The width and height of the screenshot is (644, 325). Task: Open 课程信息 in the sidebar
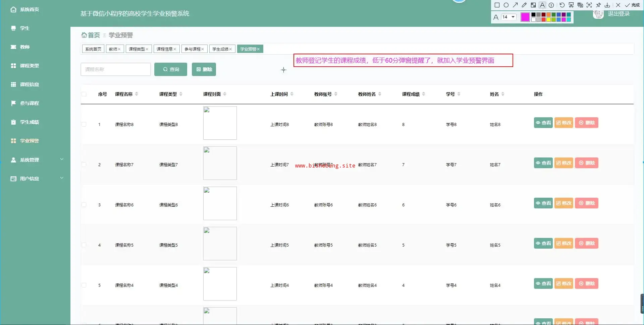click(x=30, y=84)
